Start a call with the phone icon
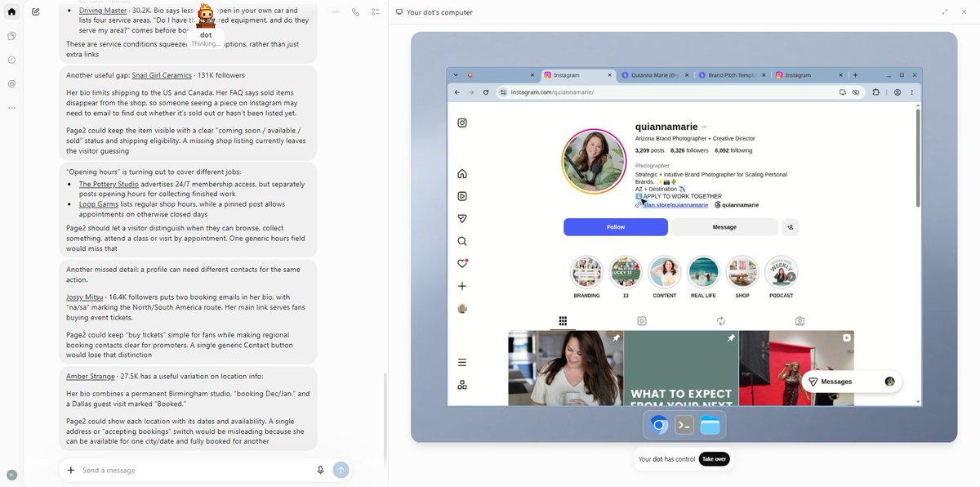980x487 pixels. pyautogui.click(x=355, y=12)
